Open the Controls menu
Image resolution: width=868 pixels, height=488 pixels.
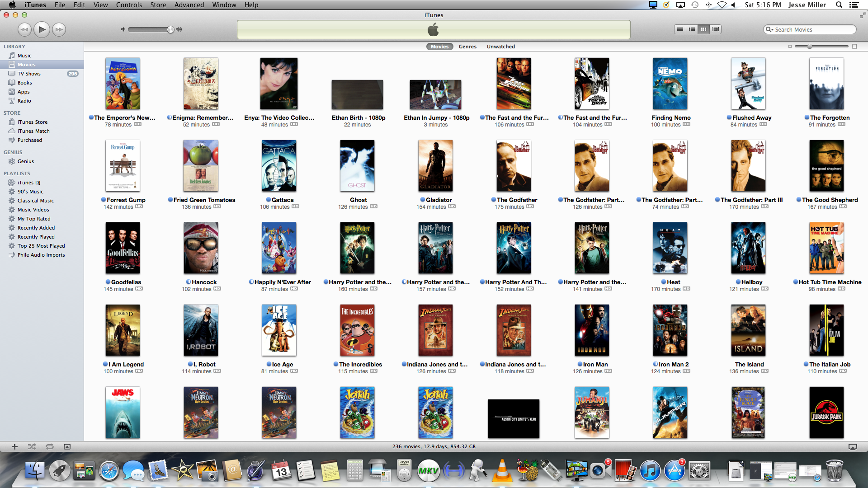pyautogui.click(x=129, y=5)
